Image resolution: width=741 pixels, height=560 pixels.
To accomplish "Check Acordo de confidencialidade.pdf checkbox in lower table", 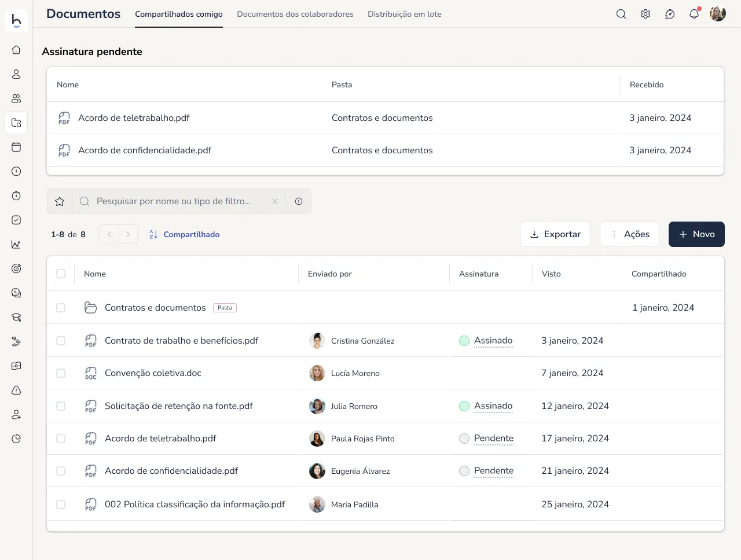I will [x=61, y=471].
